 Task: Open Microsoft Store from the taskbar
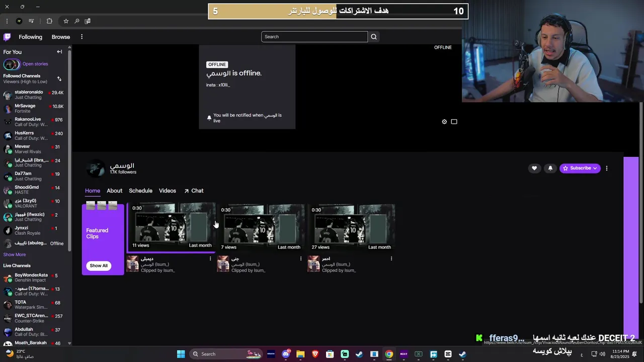[330, 354]
